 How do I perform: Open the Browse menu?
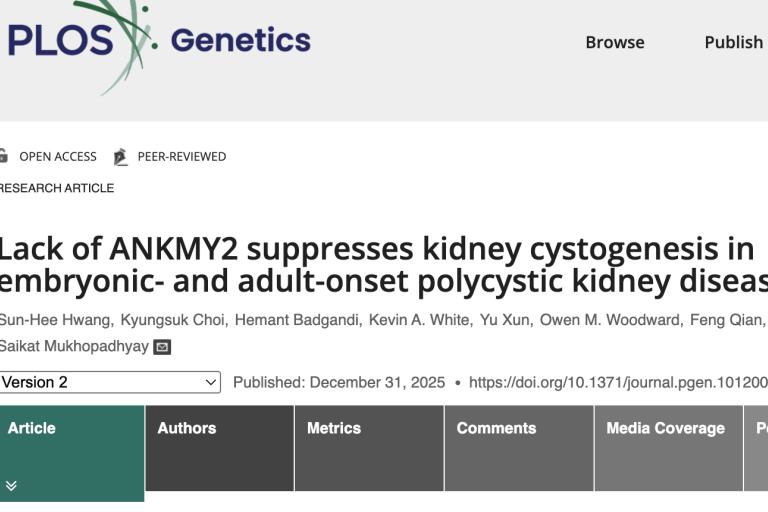pyautogui.click(x=614, y=42)
